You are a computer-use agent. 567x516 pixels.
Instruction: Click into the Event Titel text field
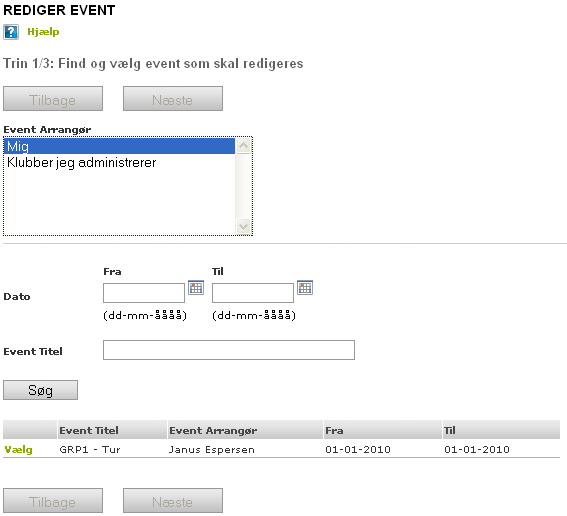click(229, 350)
